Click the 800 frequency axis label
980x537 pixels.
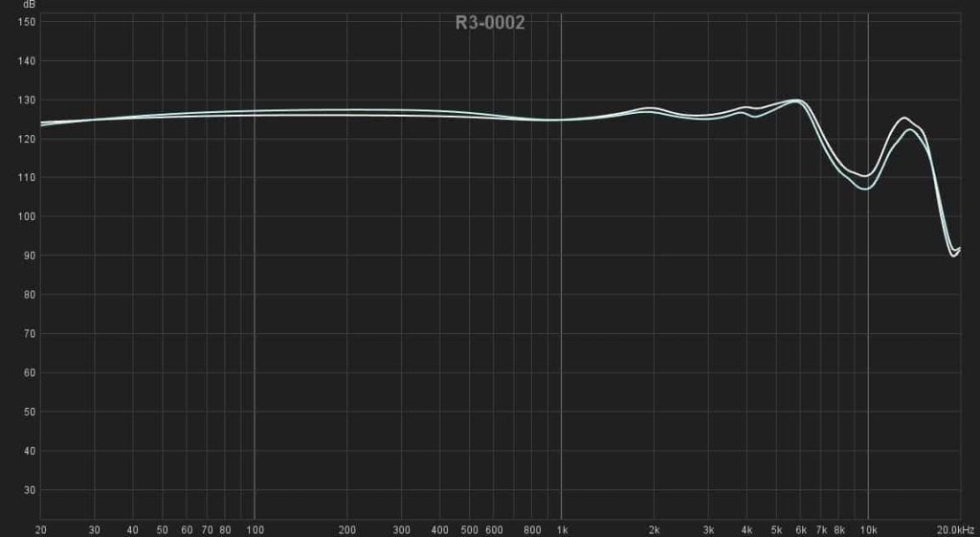click(x=532, y=530)
